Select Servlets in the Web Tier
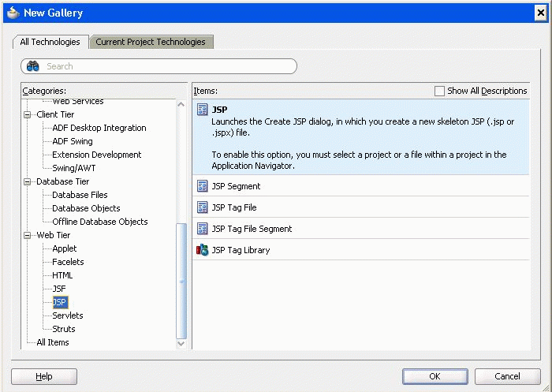 (x=67, y=315)
